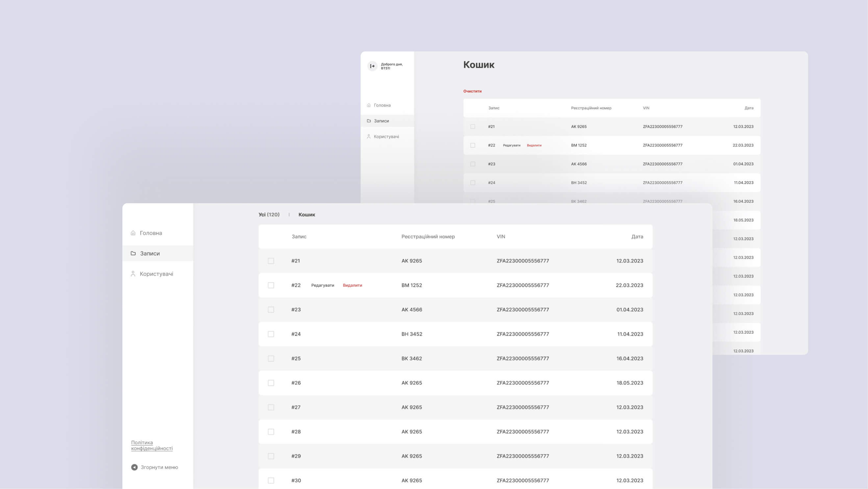The height and width of the screenshot is (489, 868).
Task: Check the box for record #21 in front table
Action: pos(271,261)
